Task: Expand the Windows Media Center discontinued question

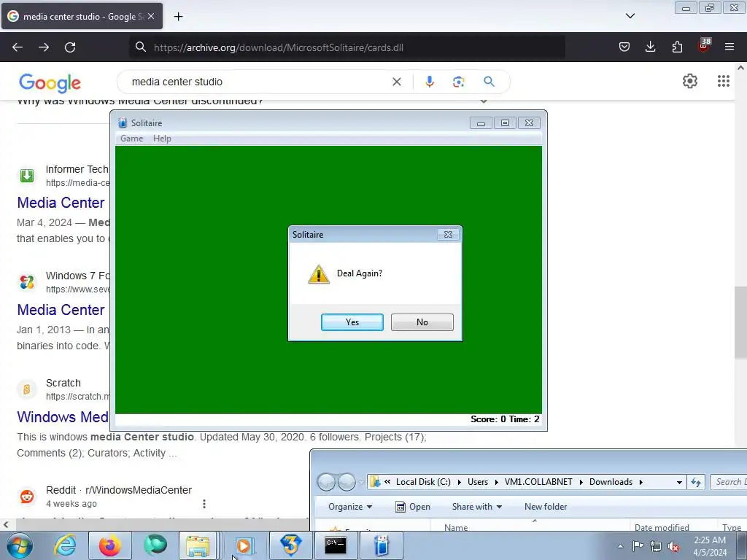Action: (483, 101)
